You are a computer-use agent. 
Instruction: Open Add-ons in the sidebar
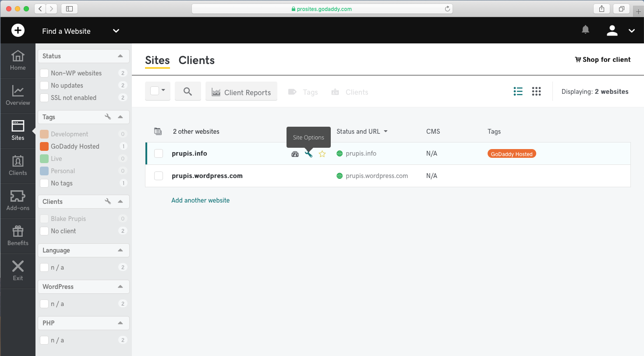[18, 201]
